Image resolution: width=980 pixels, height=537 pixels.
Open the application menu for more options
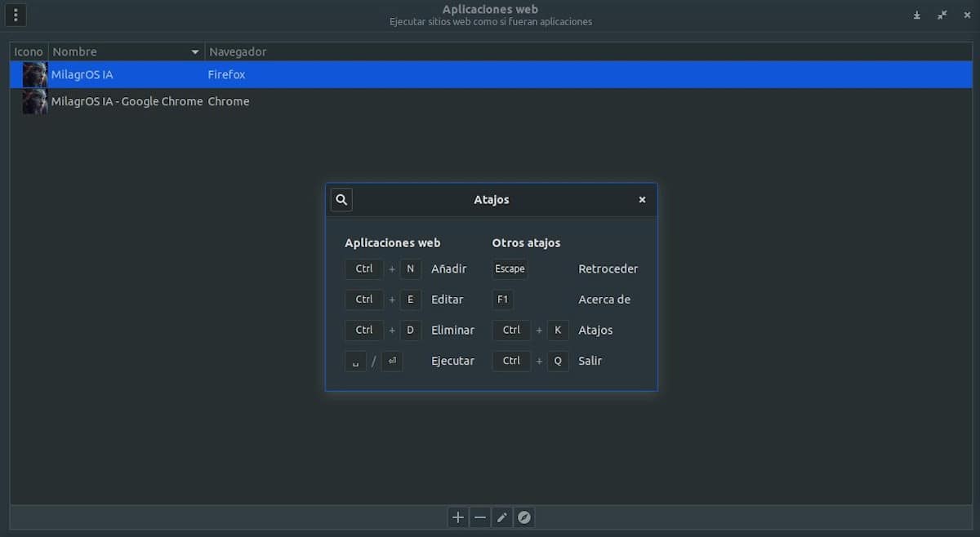point(15,15)
